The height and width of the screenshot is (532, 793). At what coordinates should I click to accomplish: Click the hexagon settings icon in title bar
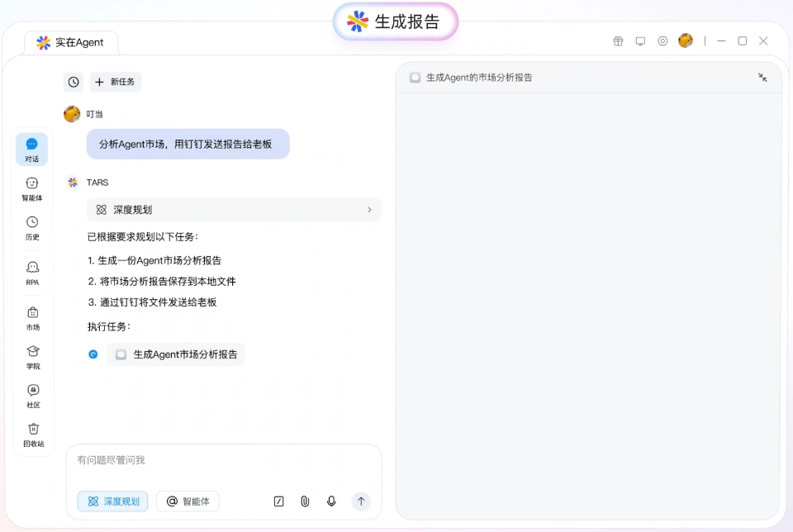click(x=662, y=41)
